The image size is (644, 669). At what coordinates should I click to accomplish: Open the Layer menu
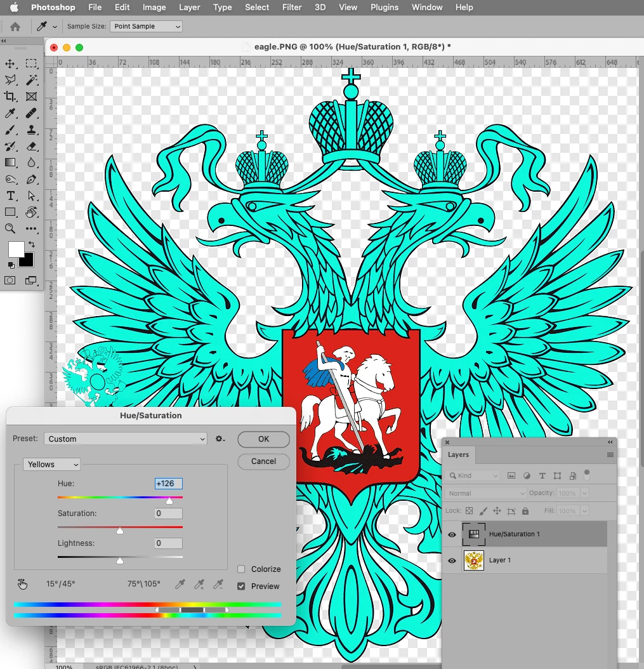189,7
